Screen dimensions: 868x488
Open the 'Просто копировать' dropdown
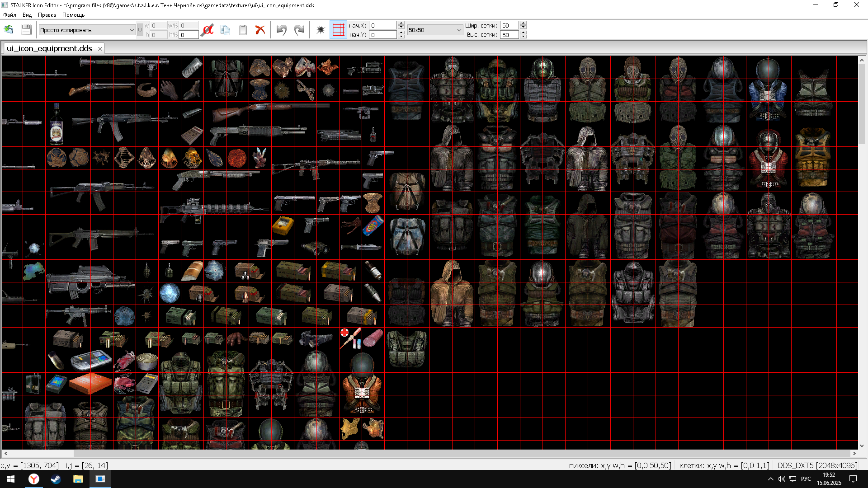(x=87, y=30)
